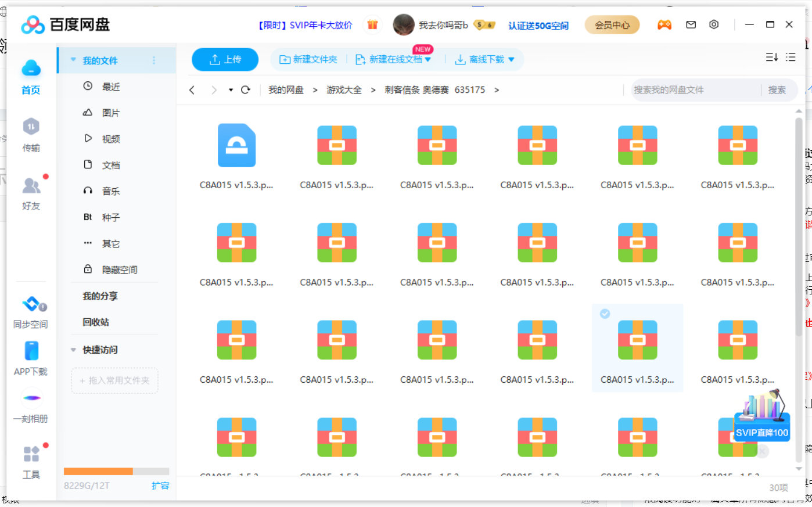The height and width of the screenshot is (507, 812).
Task: Click the gift box promotion icon
Action: 372,25
